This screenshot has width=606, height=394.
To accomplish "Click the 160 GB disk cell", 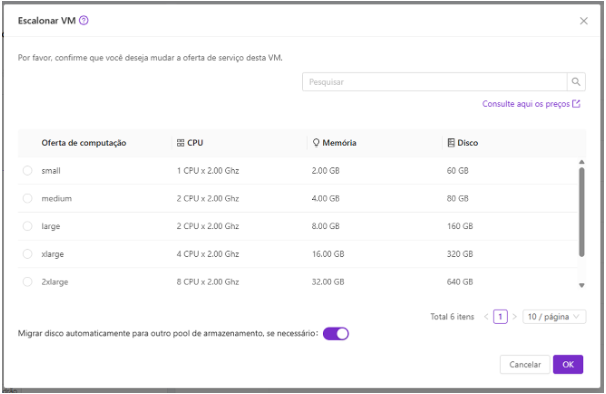I will 460,226.
